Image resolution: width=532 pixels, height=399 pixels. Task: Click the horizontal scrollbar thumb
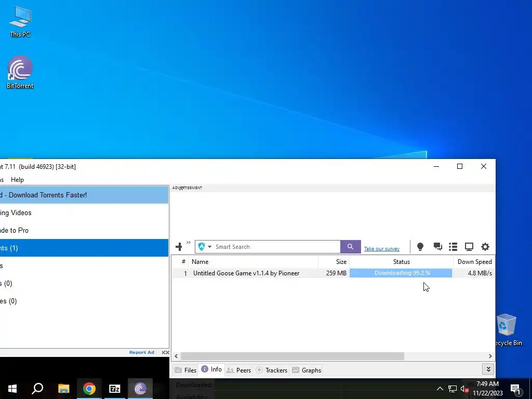[292, 356]
